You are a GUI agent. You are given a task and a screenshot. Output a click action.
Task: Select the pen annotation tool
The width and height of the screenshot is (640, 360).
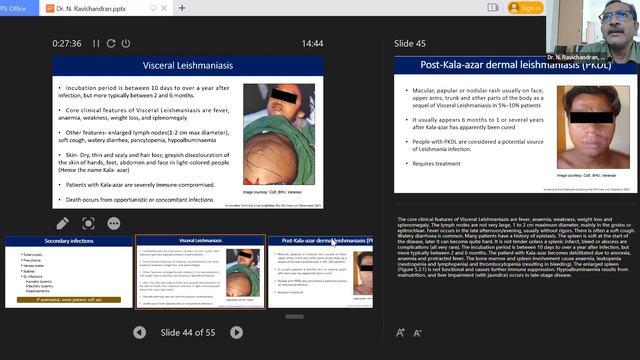pos(62,223)
